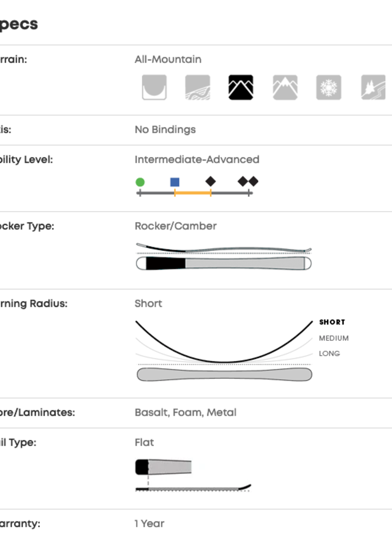
Task: Click the green circle beginner marker
Action: click(x=140, y=182)
